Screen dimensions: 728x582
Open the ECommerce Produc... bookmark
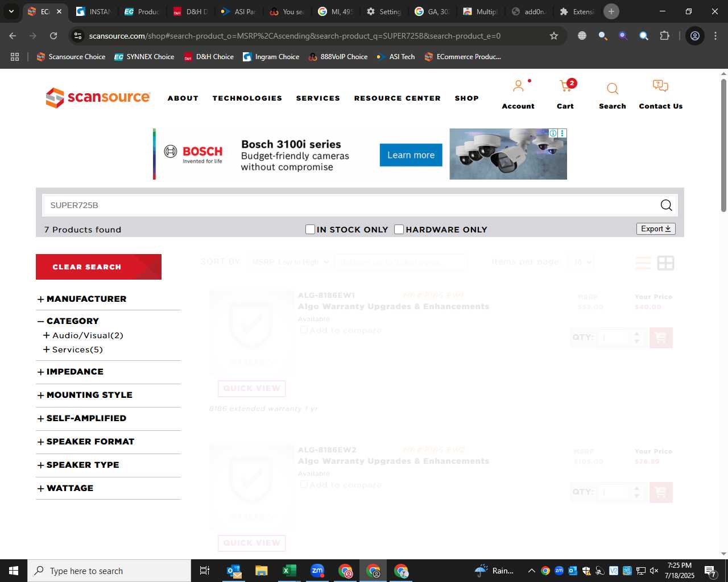coord(463,57)
